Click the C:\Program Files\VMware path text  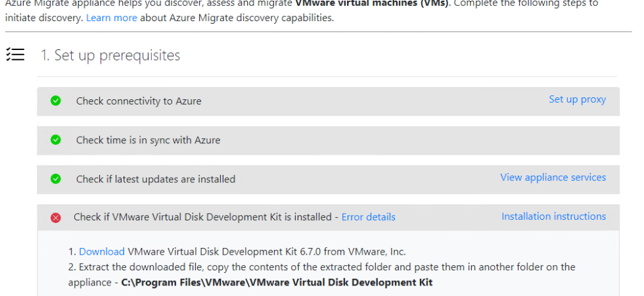(277, 282)
